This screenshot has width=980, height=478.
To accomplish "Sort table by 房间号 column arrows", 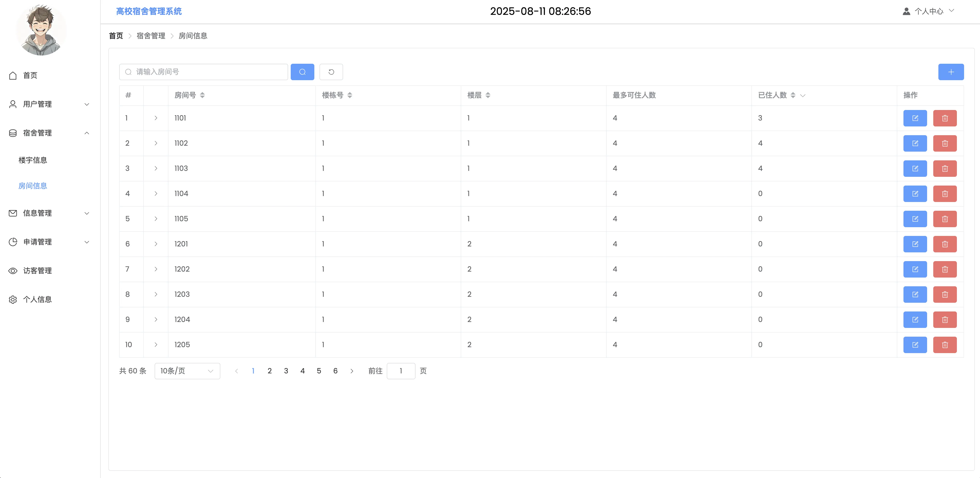I will (202, 95).
